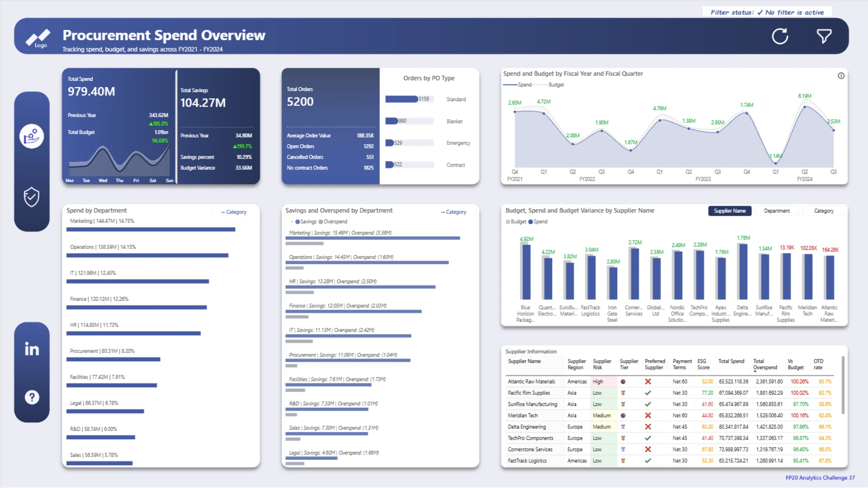
Task: Click the sort arrow under Total Overspend column
Action: tap(755, 371)
